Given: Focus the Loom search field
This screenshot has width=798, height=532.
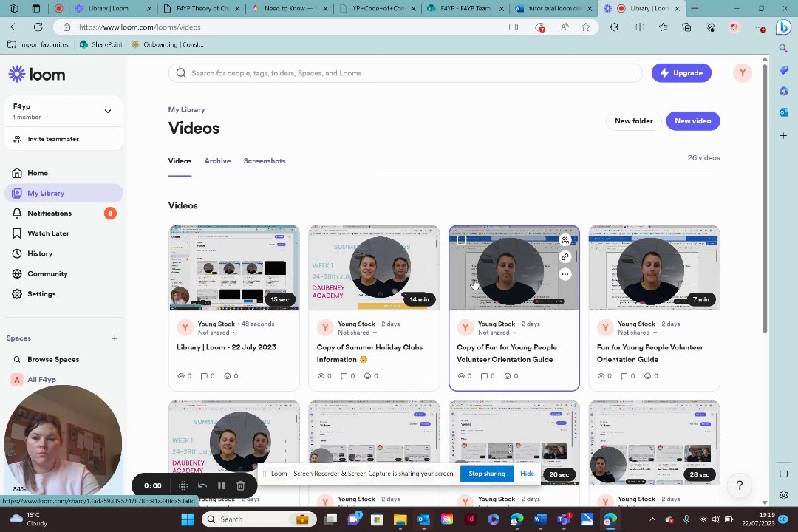Looking at the screenshot, I should click(405, 73).
